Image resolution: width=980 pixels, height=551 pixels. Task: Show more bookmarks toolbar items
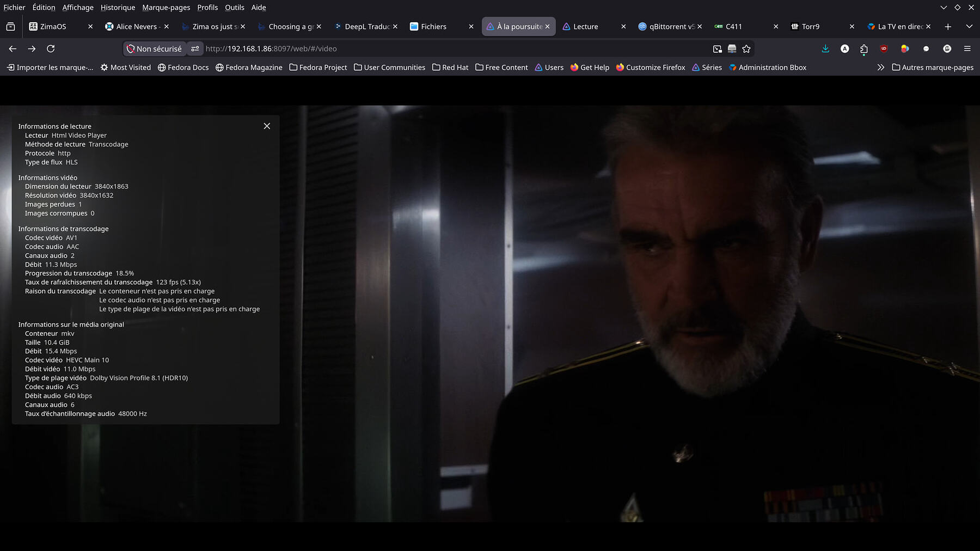tap(881, 68)
